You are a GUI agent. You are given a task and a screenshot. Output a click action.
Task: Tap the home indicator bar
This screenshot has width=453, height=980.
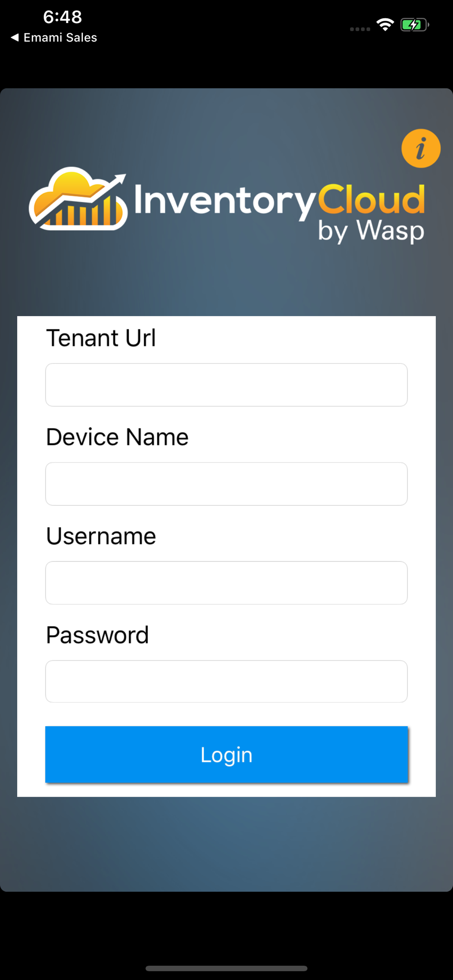tap(226, 968)
